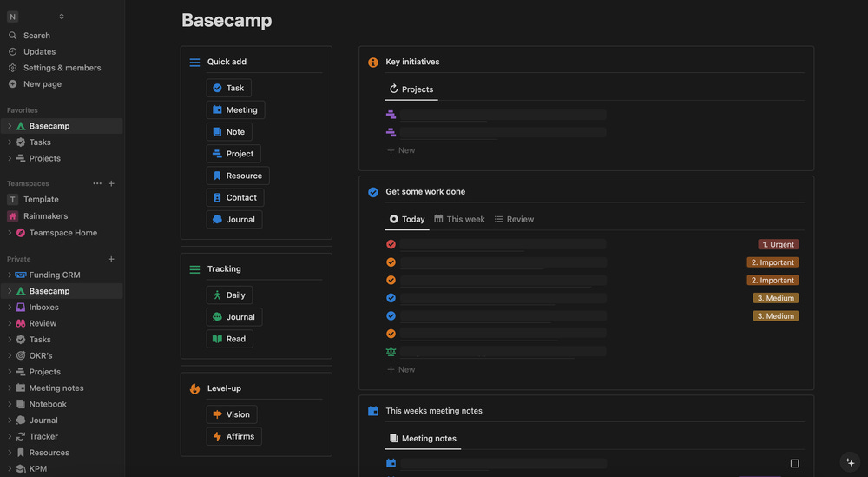Open KPM page in sidebar

coord(37,468)
